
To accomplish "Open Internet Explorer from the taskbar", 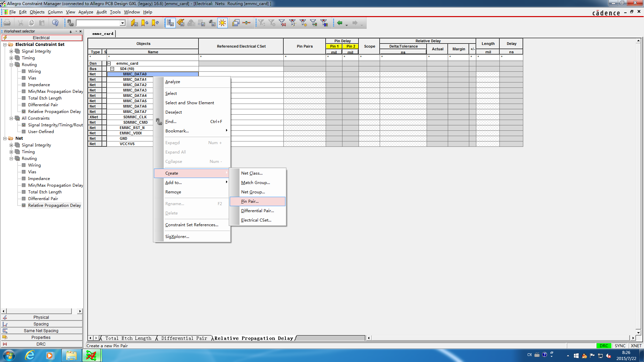I will pyautogui.click(x=30, y=355).
